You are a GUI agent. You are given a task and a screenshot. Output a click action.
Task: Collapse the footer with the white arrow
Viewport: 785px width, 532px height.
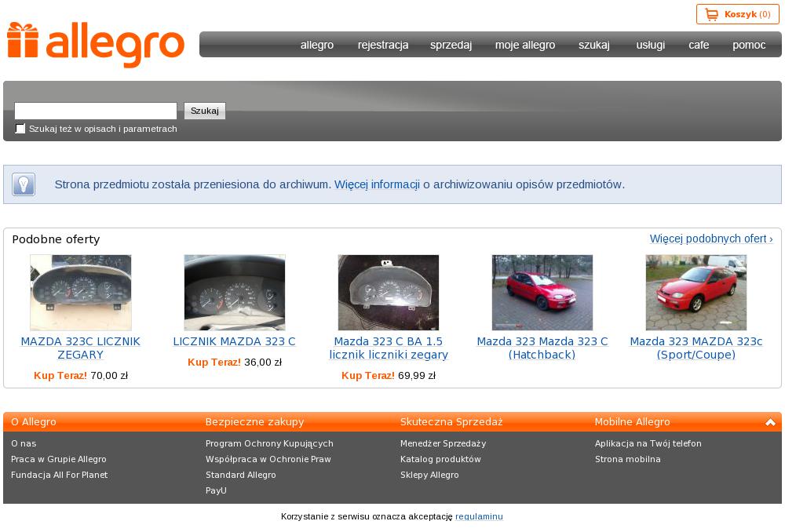point(770,422)
